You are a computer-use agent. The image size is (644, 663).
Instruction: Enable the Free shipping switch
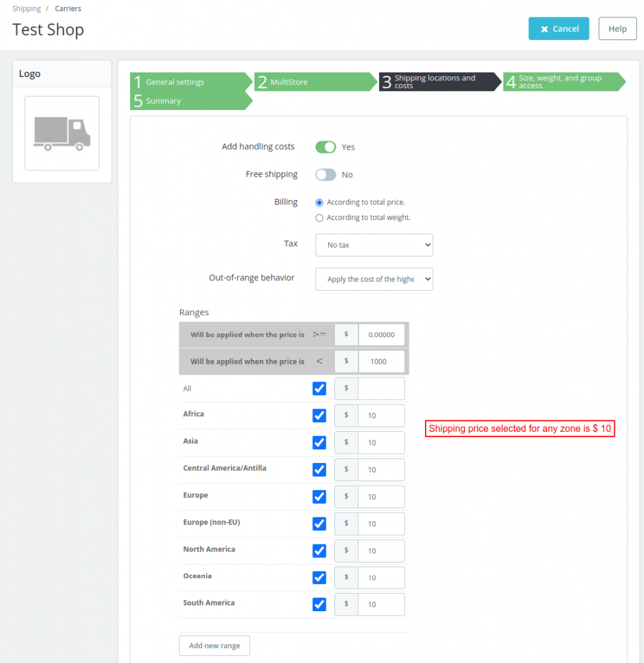pyautogui.click(x=325, y=175)
